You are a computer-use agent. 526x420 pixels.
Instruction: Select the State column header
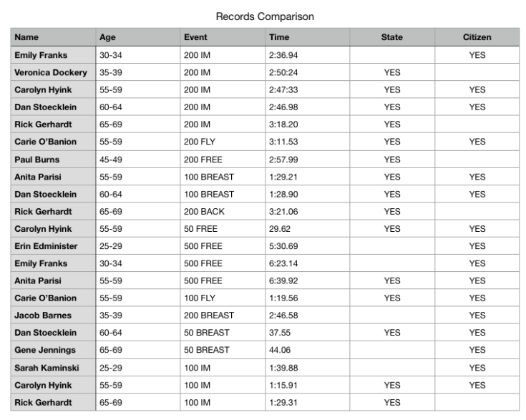pyautogui.click(x=392, y=37)
